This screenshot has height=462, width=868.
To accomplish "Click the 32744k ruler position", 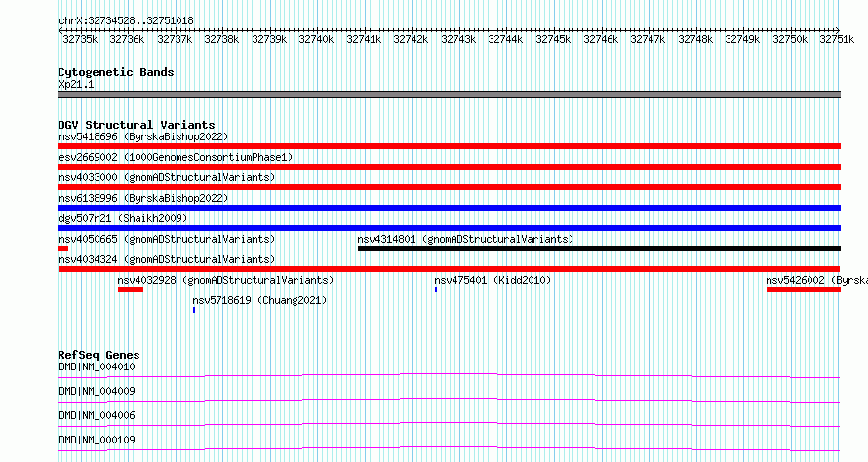I will [x=505, y=39].
